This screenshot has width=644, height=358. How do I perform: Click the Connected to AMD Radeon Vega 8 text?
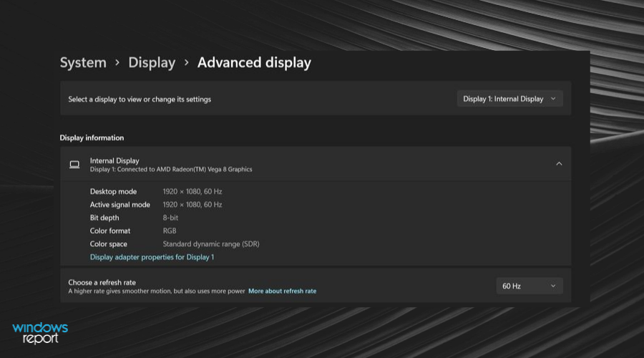coord(171,170)
